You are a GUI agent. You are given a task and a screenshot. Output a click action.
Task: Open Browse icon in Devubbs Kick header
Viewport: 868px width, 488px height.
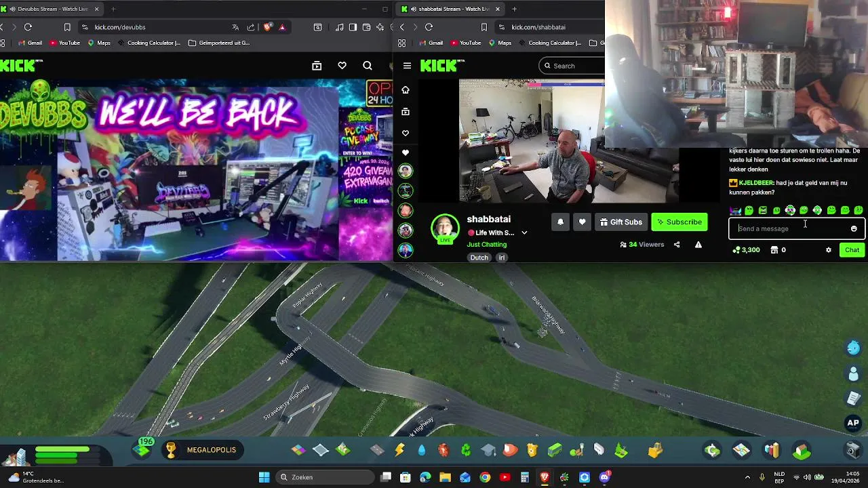coord(317,66)
